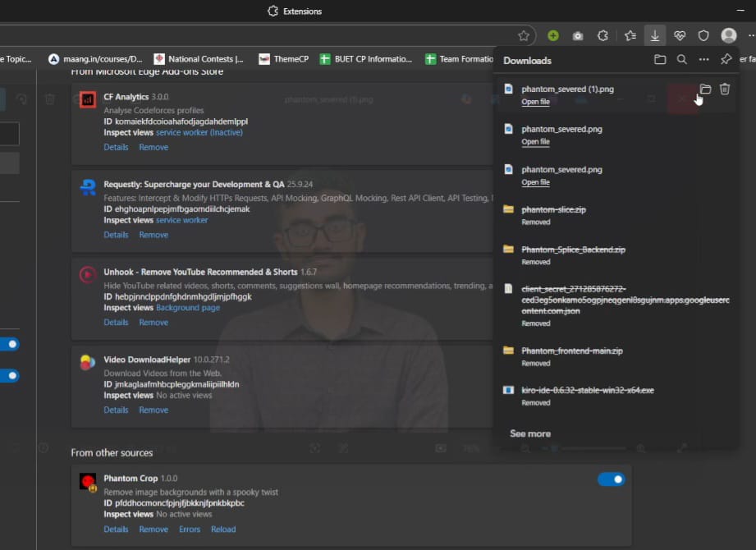This screenshot has height=550, width=756.
Task: Delete phantom_severed (1).png download entry
Action: pos(725,89)
